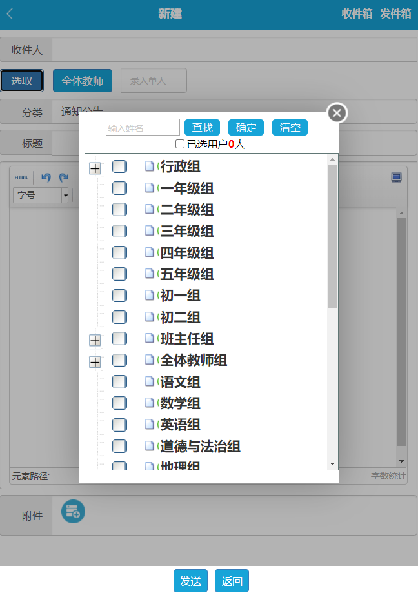Image resolution: width=418 pixels, height=595 pixels.
Task: Click the 录入单人 button
Action: [x=154, y=80]
